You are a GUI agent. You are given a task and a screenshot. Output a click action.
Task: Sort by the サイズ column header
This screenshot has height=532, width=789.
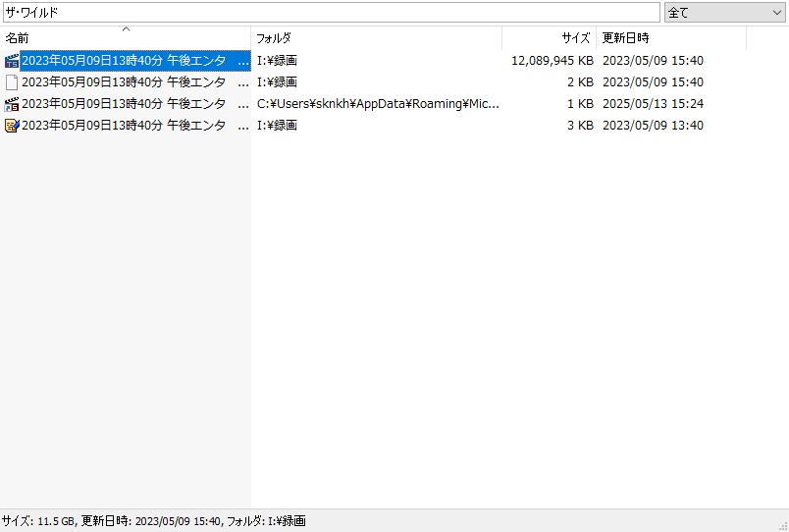point(549,37)
